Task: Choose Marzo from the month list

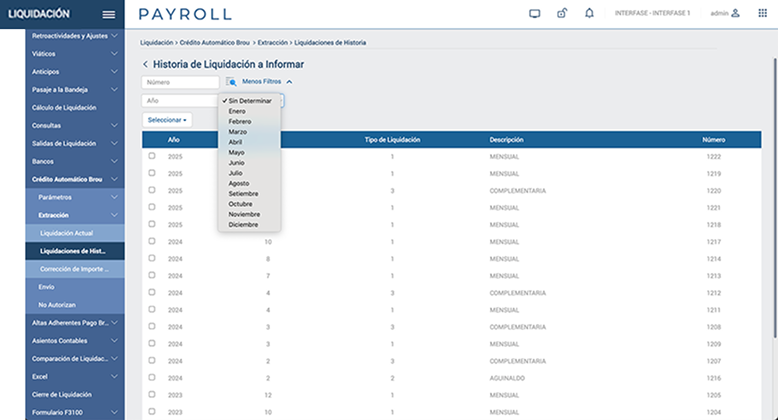Action: pyautogui.click(x=238, y=132)
